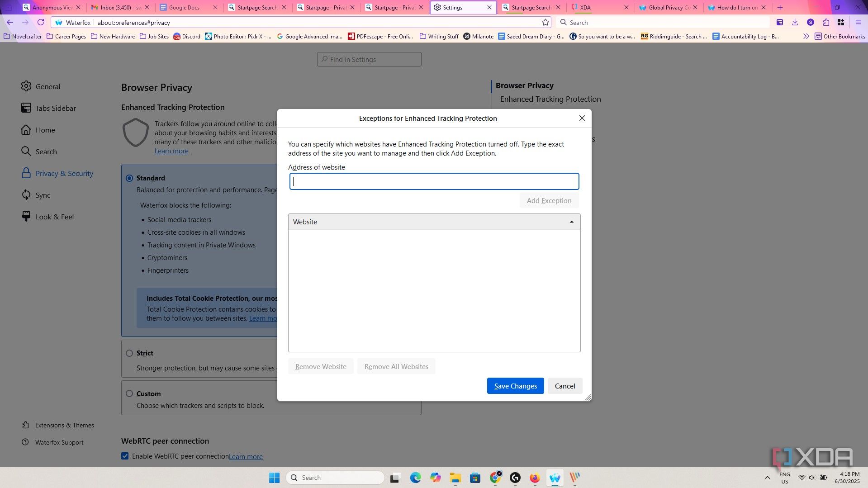Viewport: 868px width, 488px height.
Task: Switch to the Global Privacy Control tab
Action: pyautogui.click(x=668, y=7)
